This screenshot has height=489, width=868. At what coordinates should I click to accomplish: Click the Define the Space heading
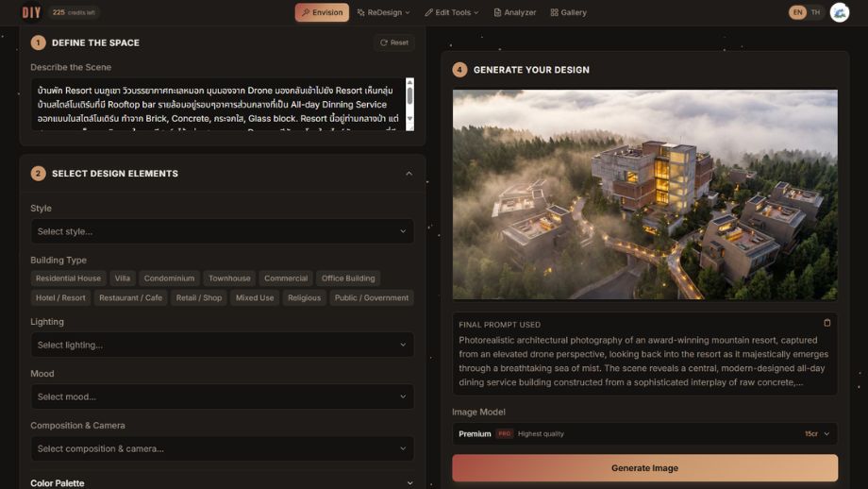tap(95, 42)
